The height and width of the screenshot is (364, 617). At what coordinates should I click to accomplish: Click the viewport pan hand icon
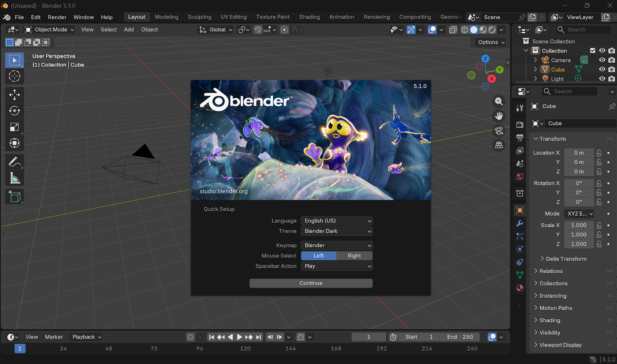499,116
